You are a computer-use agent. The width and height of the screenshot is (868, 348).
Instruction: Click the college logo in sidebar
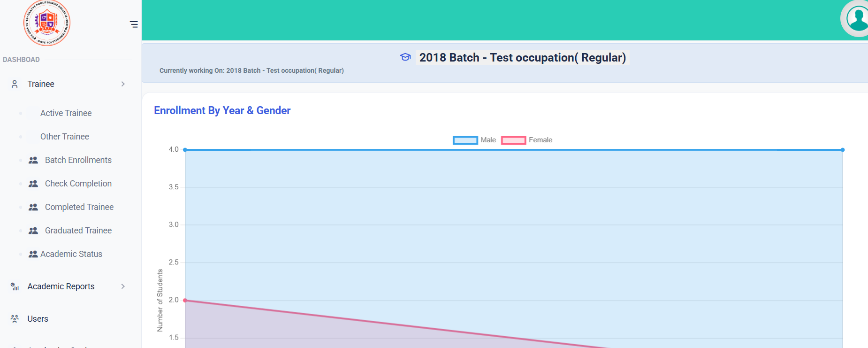(x=47, y=23)
